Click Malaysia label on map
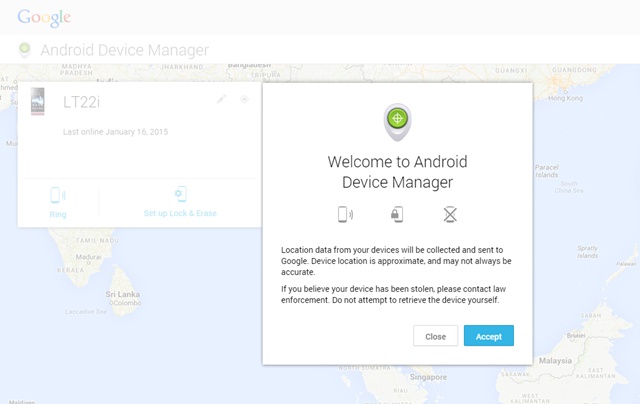Screen dimensions: 640x404 555,361
